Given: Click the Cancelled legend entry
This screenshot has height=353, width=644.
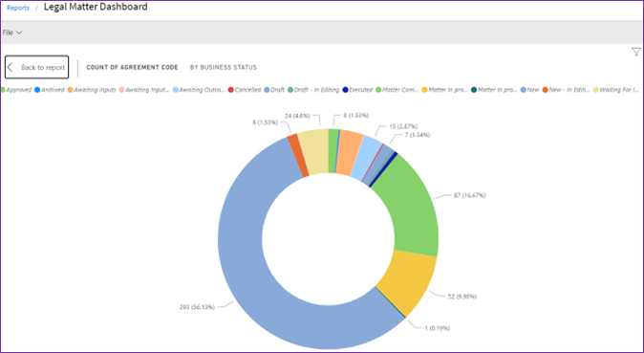Looking at the screenshot, I should pyautogui.click(x=245, y=90).
